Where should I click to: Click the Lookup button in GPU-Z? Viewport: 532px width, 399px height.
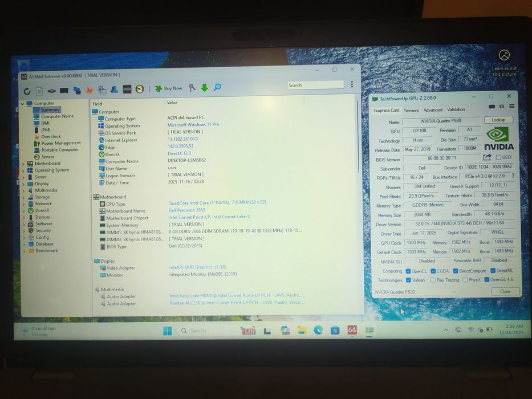[x=498, y=120]
